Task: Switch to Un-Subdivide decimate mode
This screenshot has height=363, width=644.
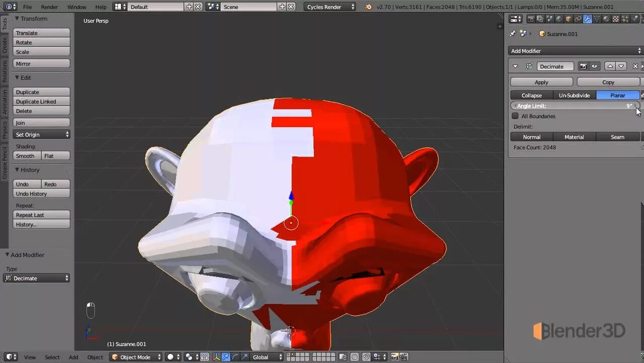Action: pyautogui.click(x=574, y=95)
